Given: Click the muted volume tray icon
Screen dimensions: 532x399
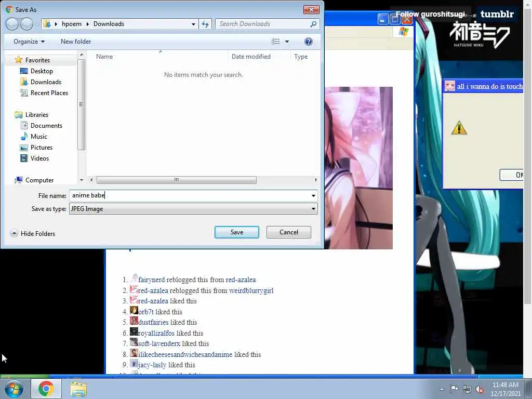Looking at the screenshot, I should 480,389.
